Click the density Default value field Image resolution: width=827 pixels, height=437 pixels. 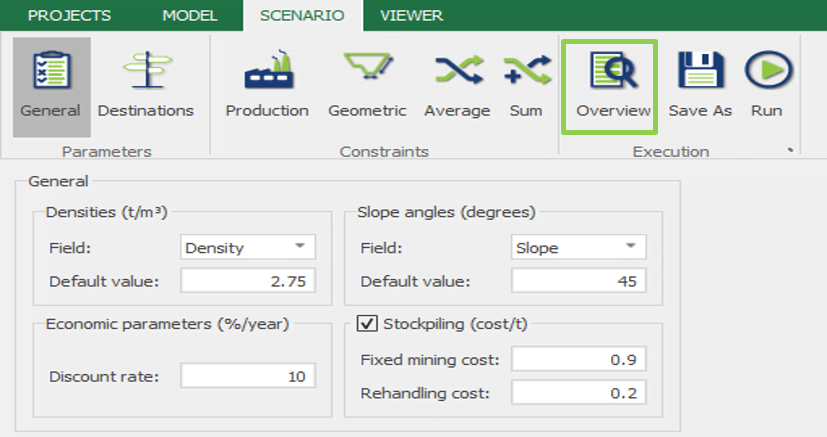tap(248, 281)
